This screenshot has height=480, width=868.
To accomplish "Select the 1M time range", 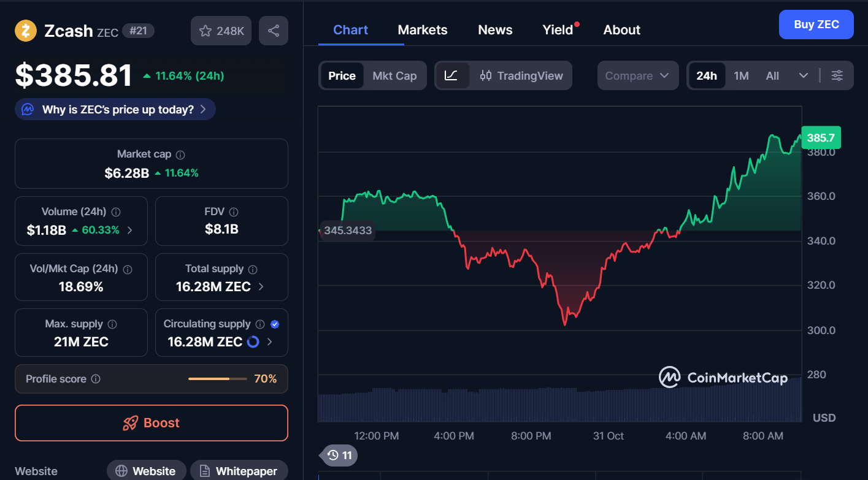I will coord(741,75).
